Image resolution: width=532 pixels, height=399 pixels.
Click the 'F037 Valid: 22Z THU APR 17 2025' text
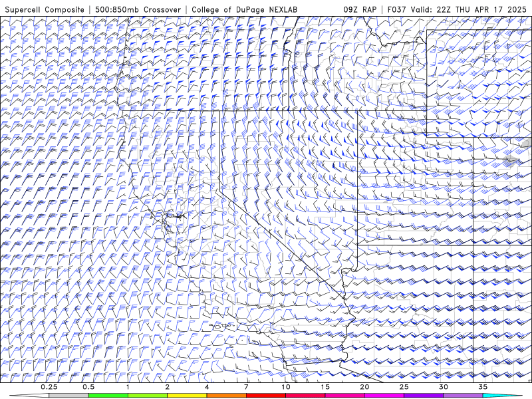pos(457,10)
